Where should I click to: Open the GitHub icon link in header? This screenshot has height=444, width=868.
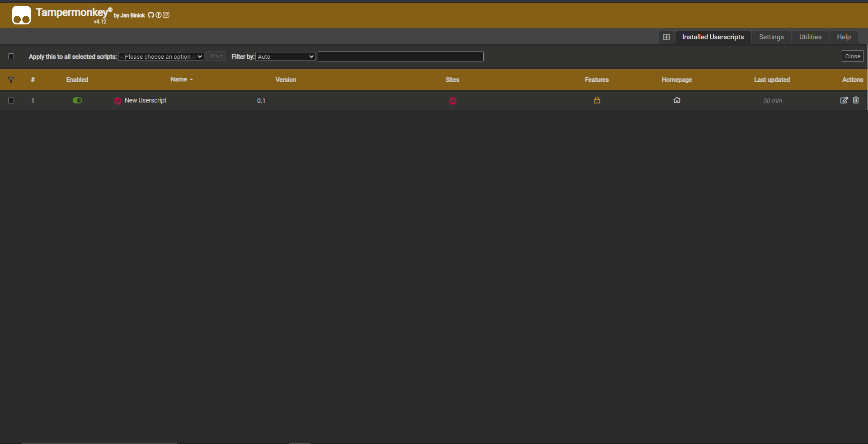pyautogui.click(x=151, y=15)
